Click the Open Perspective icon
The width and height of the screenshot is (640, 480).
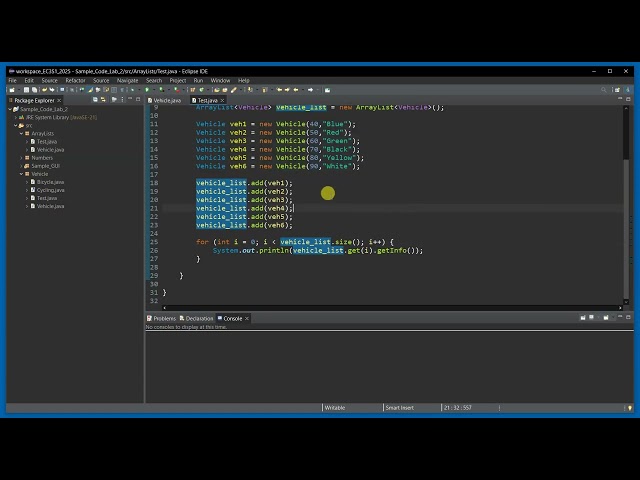617,90
